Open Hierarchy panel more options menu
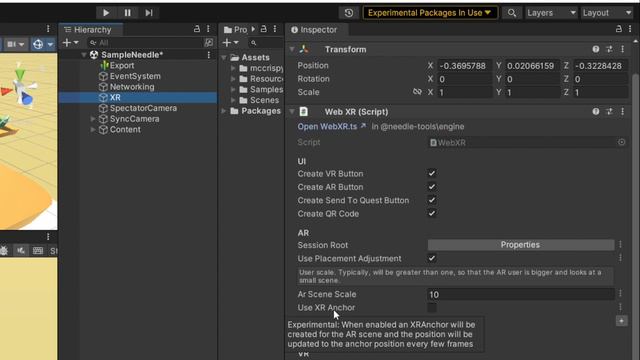The width and height of the screenshot is (640, 360). tap(208, 29)
